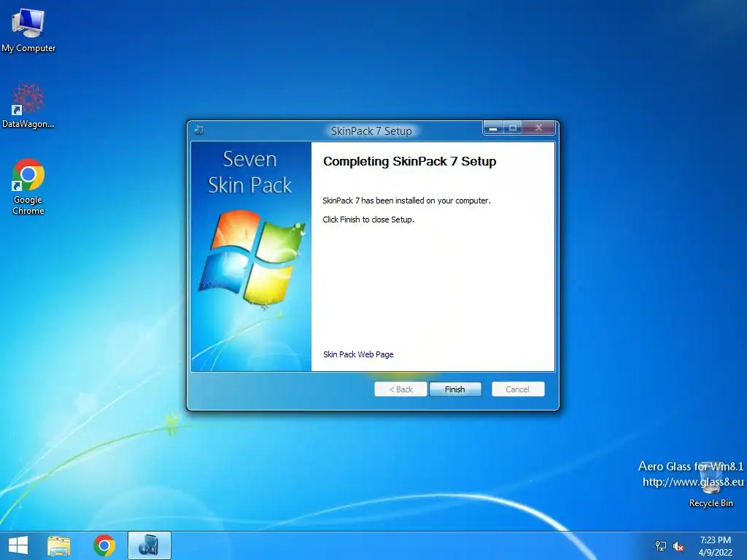The height and width of the screenshot is (560, 747).
Task: Click the 'Click Finish to close Setup.' text
Action: click(x=368, y=219)
